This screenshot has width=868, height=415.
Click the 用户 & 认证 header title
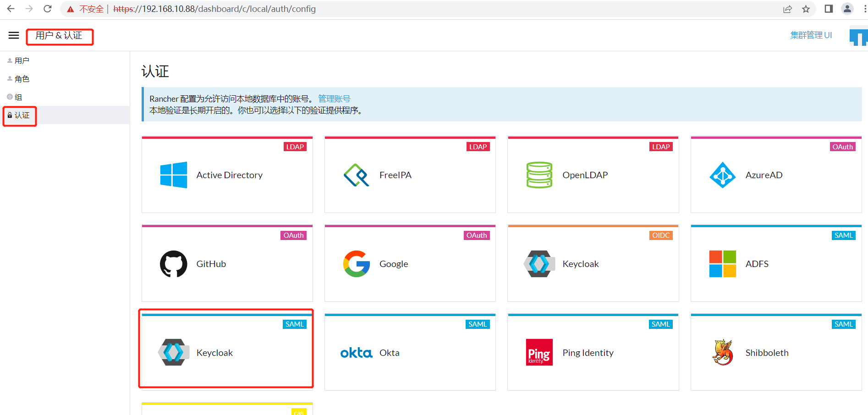(59, 35)
